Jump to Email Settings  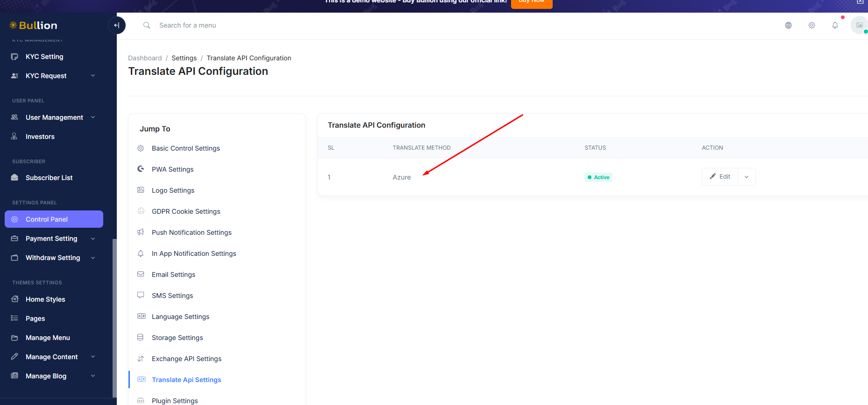pyautogui.click(x=173, y=275)
